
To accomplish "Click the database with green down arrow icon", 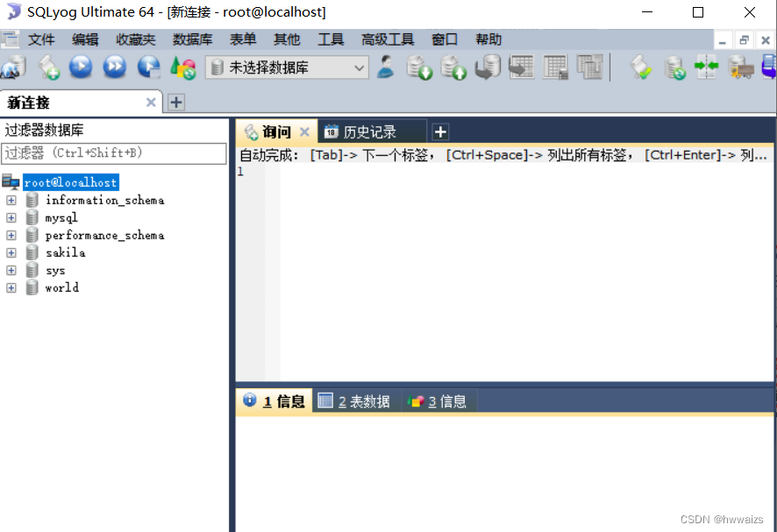I will [419, 67].
